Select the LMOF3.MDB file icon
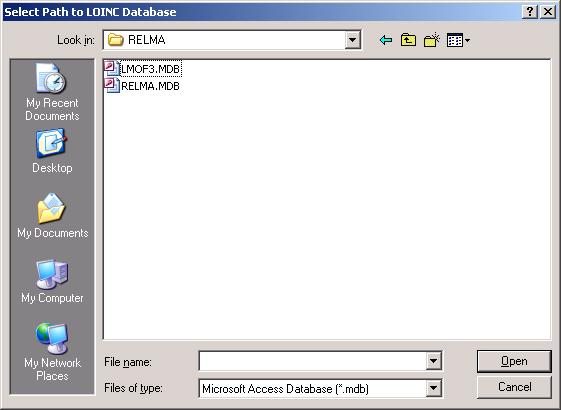The width and height of the screenshot is (561, 410). pyautogui.click(x=112, y=68)
